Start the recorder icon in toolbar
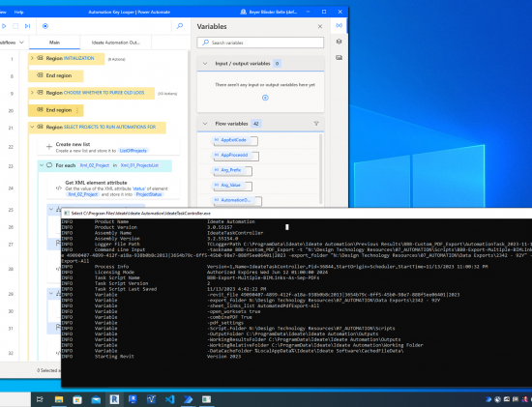532x407 pixels. 45,26
